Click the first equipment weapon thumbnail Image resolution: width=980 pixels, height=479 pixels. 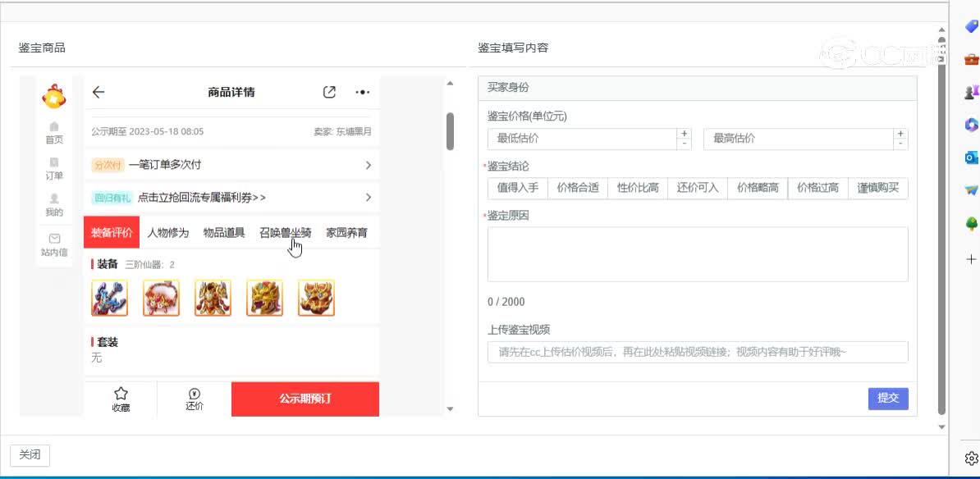click(x=109, y=297)
